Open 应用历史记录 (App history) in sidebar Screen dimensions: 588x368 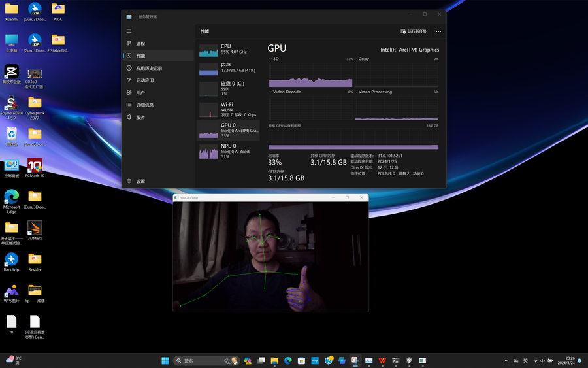click(149, 68)
